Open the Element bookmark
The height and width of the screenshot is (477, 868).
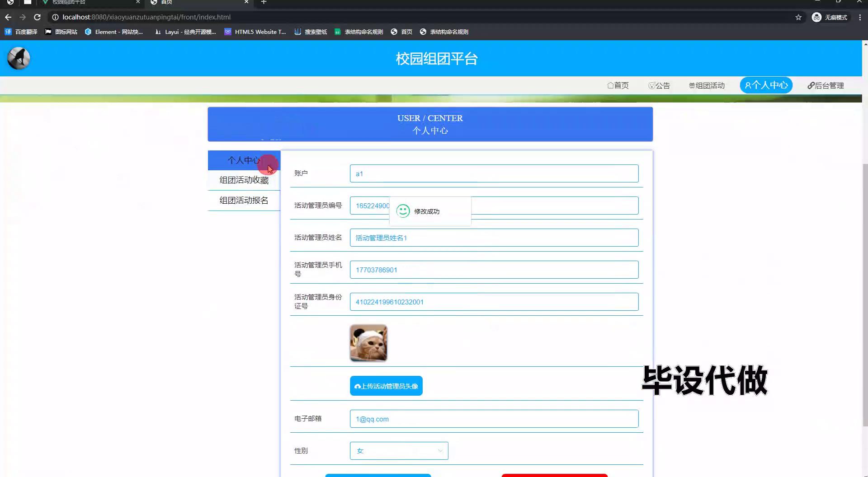click(x=114, y=32)
